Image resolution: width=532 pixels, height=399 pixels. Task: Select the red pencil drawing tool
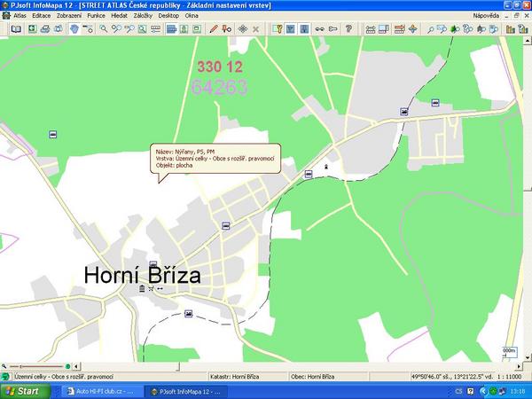(x=213, y=29)
